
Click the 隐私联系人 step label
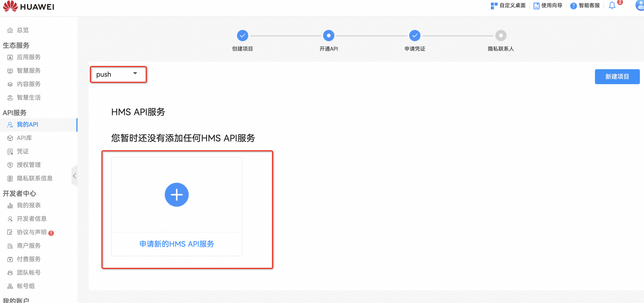(501, 49)
